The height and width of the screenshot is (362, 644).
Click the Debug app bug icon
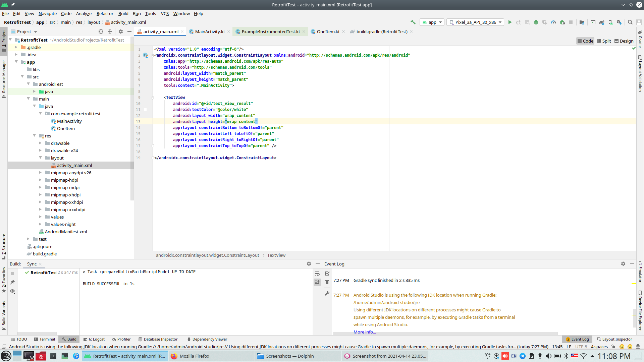(536, 22)
